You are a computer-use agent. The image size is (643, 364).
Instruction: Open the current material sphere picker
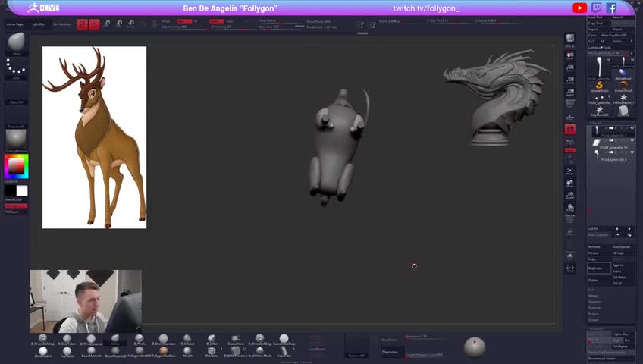point(17,140)
